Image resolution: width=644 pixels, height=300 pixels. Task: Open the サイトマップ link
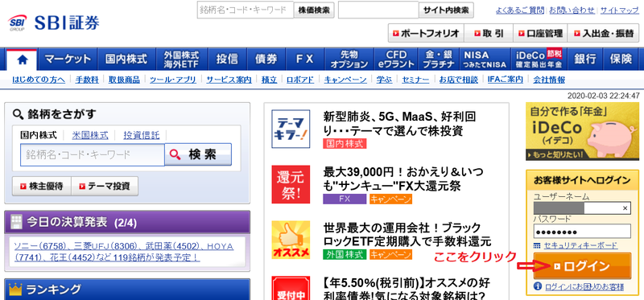pyautogui.click(x=620, y=10)
